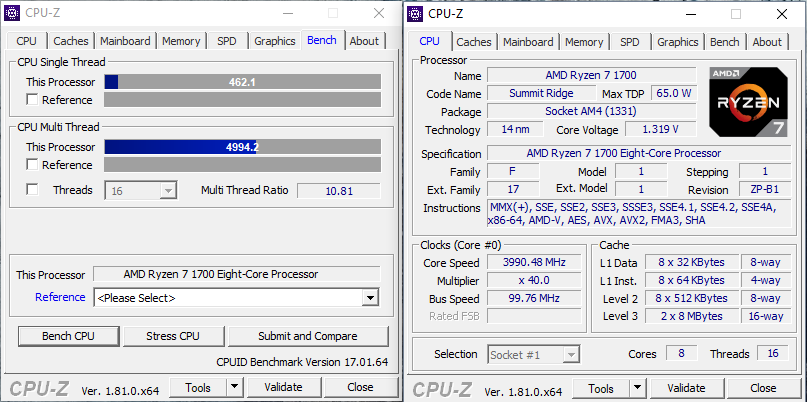The image size is (807, 402).
Task: Click Tools button in left window
Action: coord(198,387)
